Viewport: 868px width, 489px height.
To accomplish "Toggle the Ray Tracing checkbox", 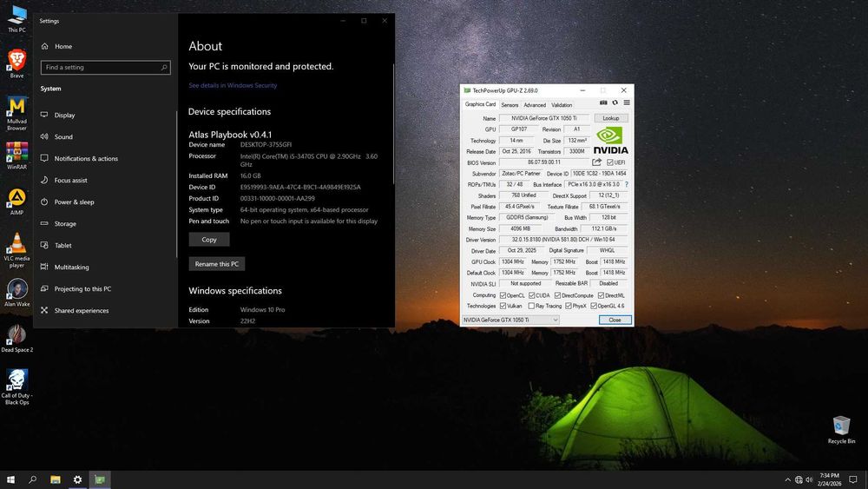I will click(x=531, y=306).
